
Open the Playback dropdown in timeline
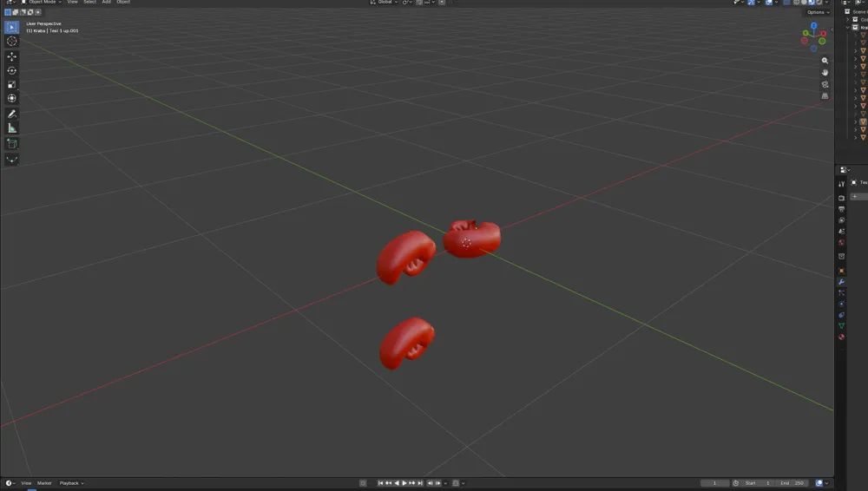click(x=71, y=483)
